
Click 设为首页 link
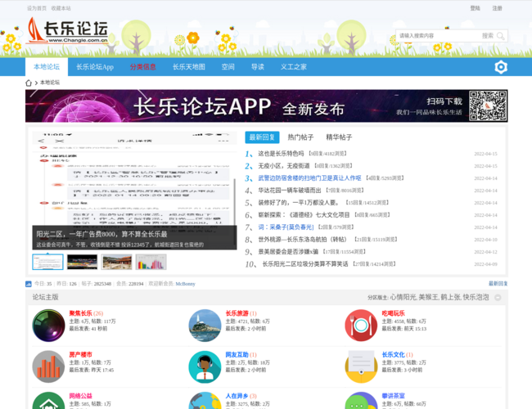(x=37, y=8)
